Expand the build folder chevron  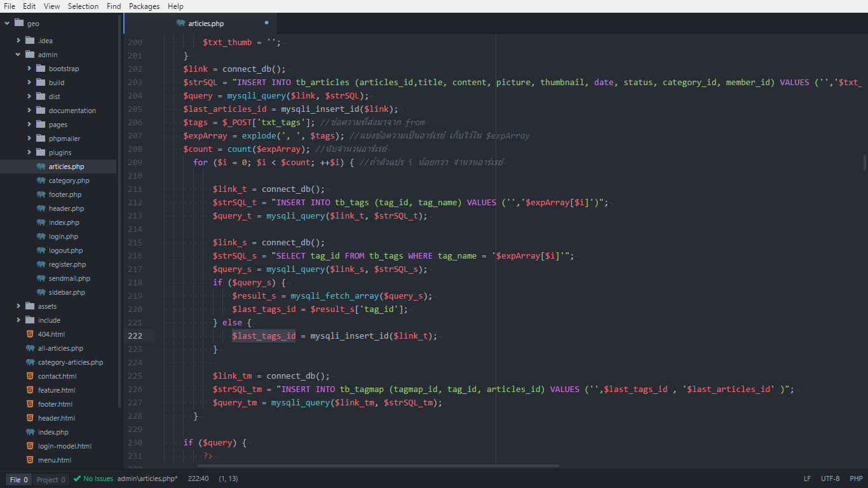[29, 83]
